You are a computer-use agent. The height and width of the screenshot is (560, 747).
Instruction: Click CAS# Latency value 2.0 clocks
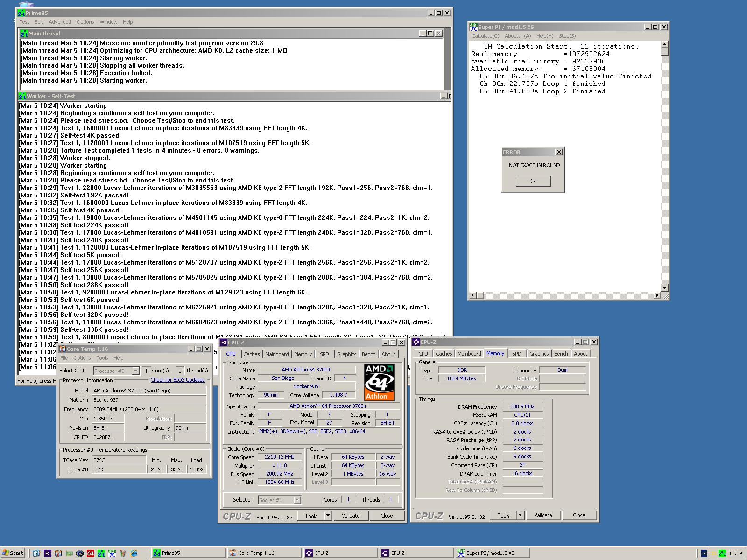[x=522, y=423]
